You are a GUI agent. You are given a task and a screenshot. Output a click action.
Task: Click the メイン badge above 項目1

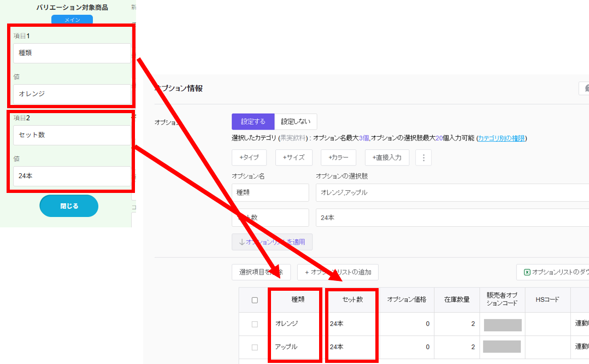coord(72,20)
